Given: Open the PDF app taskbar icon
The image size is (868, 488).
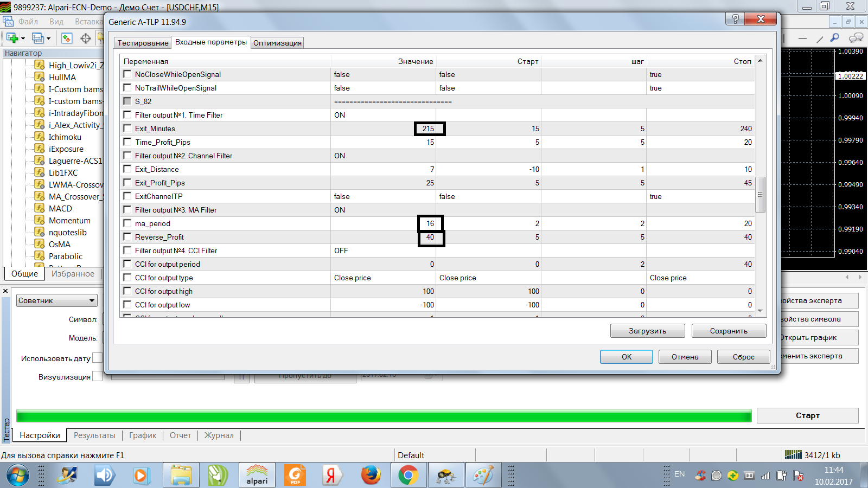Looking at the screenshot, I should [295, 476].
